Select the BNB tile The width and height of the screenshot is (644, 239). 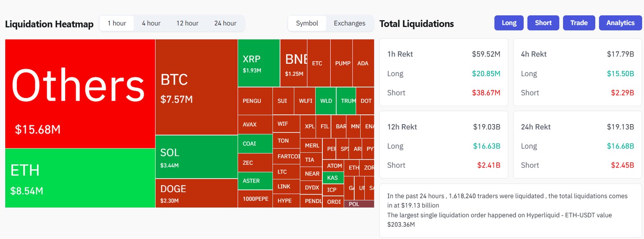[x=293, y=62]
